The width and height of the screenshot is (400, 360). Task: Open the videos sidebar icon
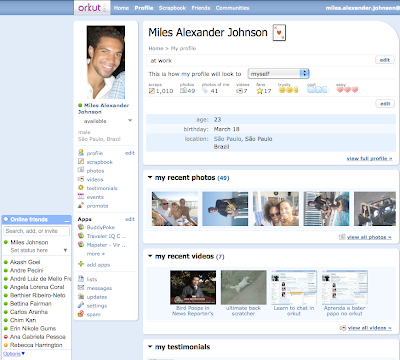81,179
